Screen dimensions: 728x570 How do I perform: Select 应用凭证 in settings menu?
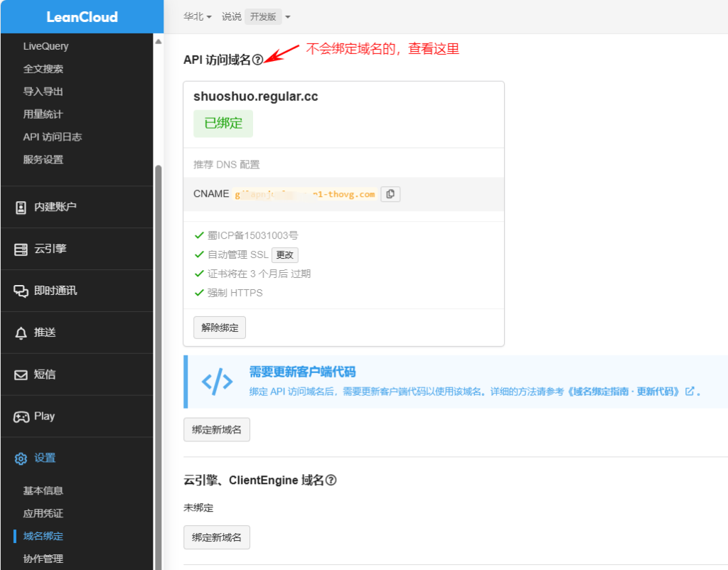pos(43,513)
